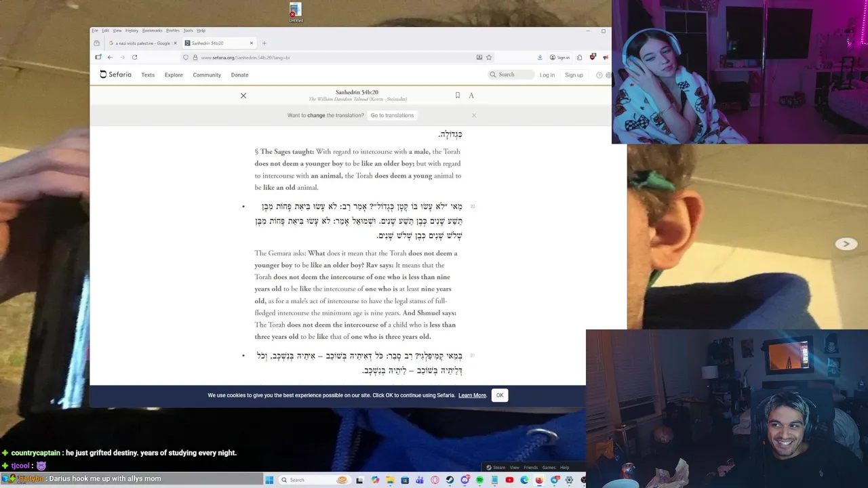Open the cookie Learn More link
Screen dimensions: 868x488
pos(472,396)
